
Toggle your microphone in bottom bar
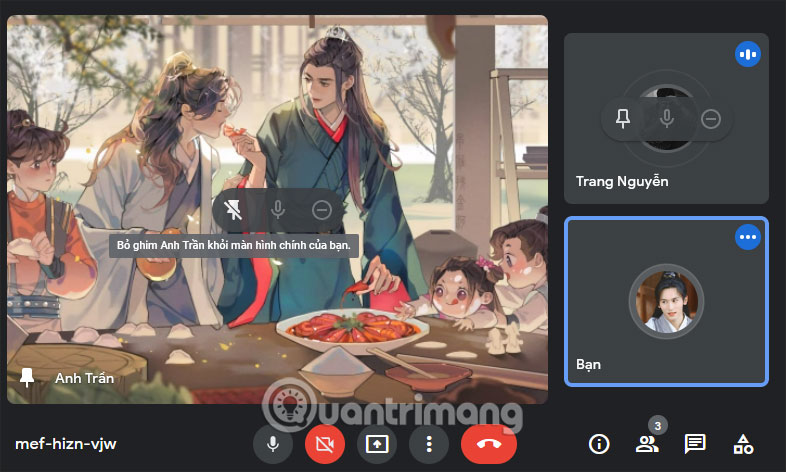pyautogui.click(x=273, y=444)
